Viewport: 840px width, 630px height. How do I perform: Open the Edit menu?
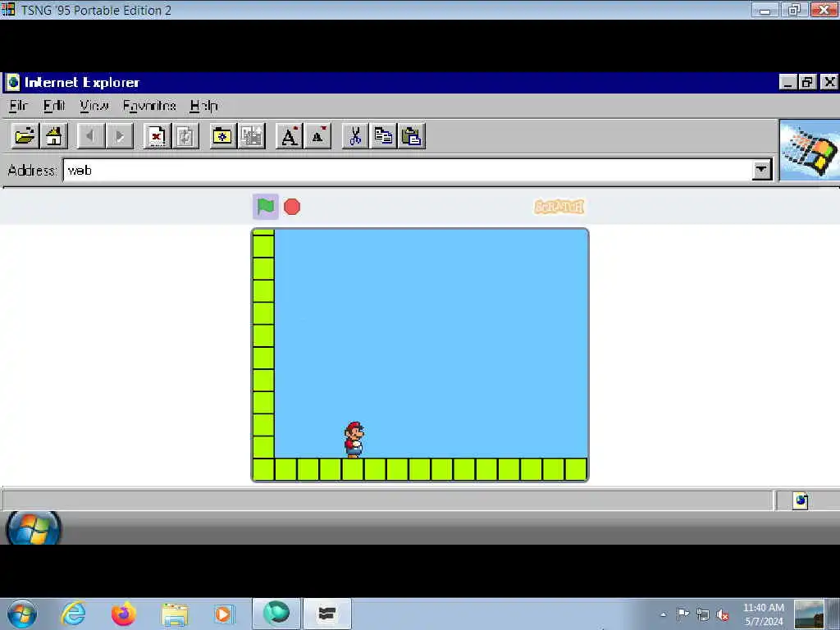click(x=54, y=106)
